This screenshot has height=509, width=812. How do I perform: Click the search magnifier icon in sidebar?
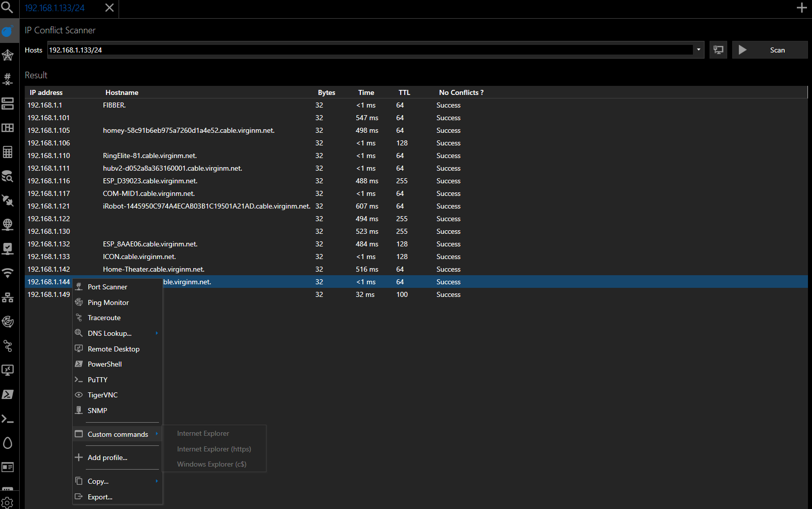pos(8,7)
